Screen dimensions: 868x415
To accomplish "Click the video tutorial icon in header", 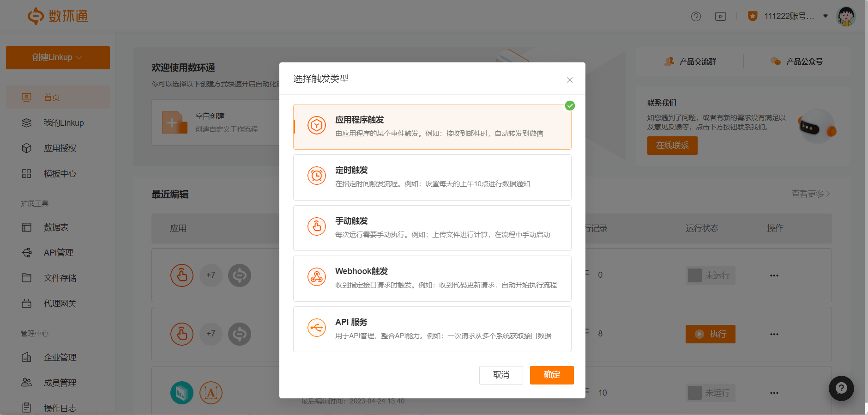I will point(720,17).
